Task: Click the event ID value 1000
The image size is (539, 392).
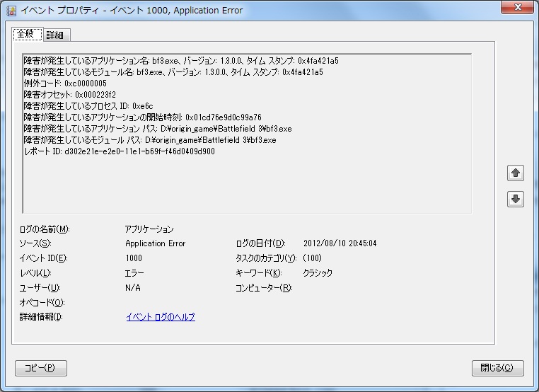Action: coord(134,258)
